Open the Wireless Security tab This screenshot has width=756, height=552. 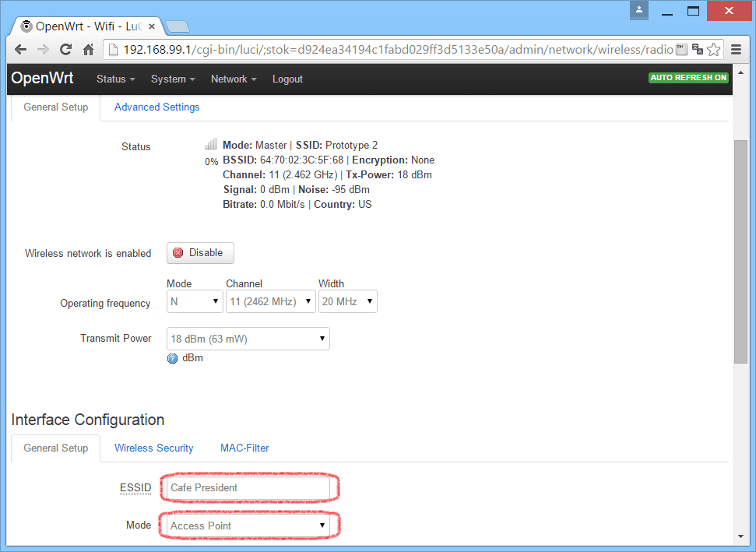(x=153, y=448)
